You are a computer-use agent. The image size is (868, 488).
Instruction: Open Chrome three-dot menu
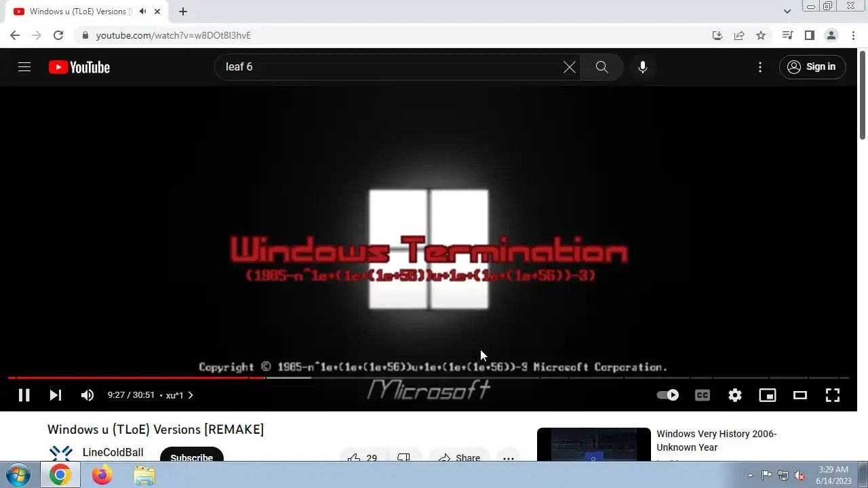[x=853, y=35]
